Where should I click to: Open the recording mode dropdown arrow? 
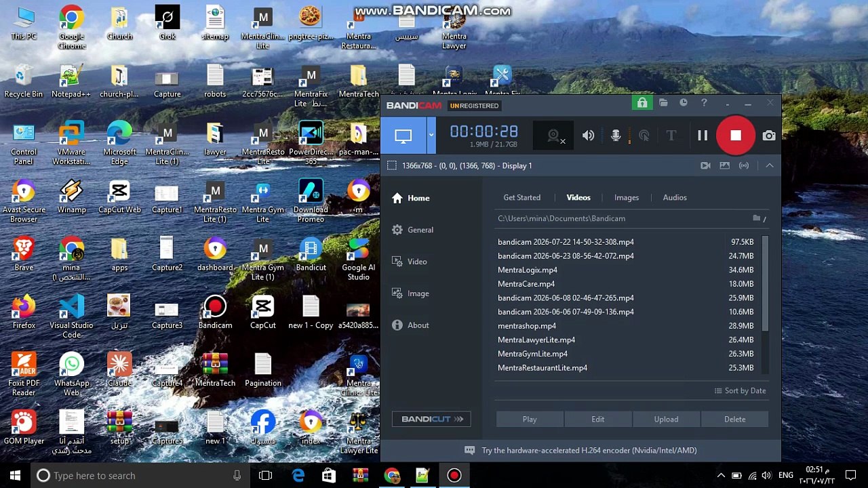(x=431, y=136)
